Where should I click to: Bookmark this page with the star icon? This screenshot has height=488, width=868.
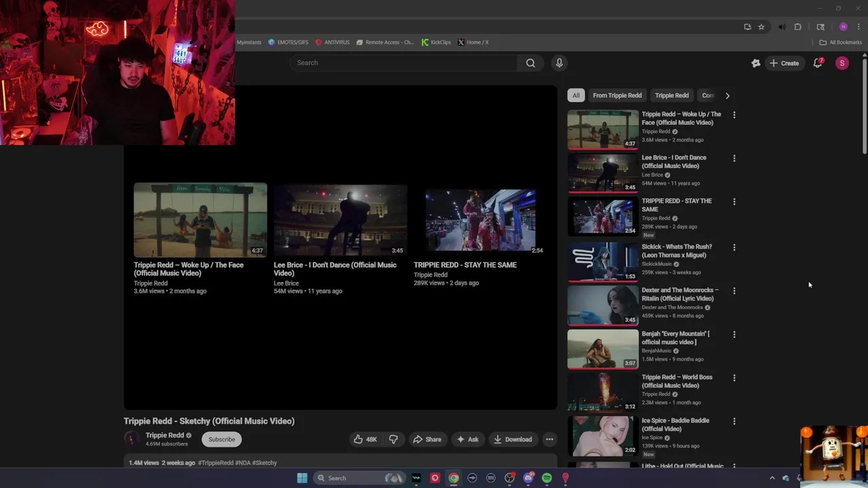pyautogui.click(x=762, y=27)
